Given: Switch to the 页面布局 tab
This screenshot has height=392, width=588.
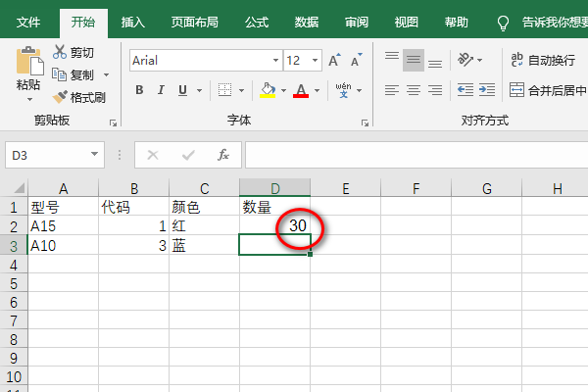Looking at the screenshot, I should tap(195, 23).
